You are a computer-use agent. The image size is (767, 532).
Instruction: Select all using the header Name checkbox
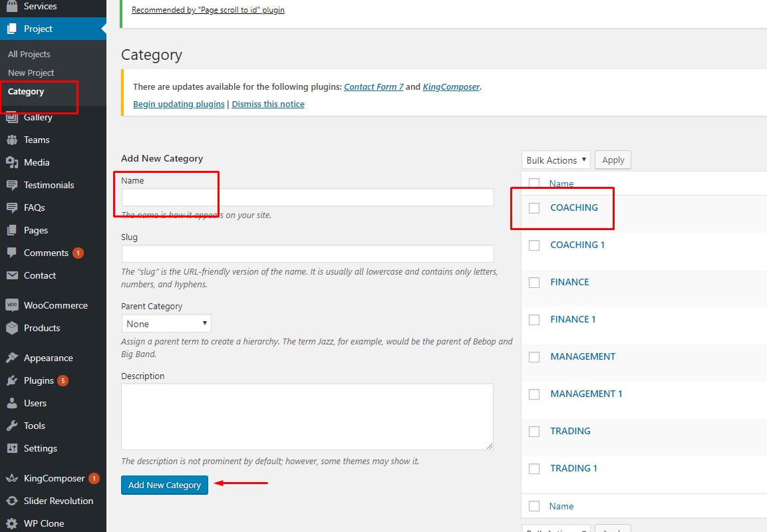[x=534, y=184]
